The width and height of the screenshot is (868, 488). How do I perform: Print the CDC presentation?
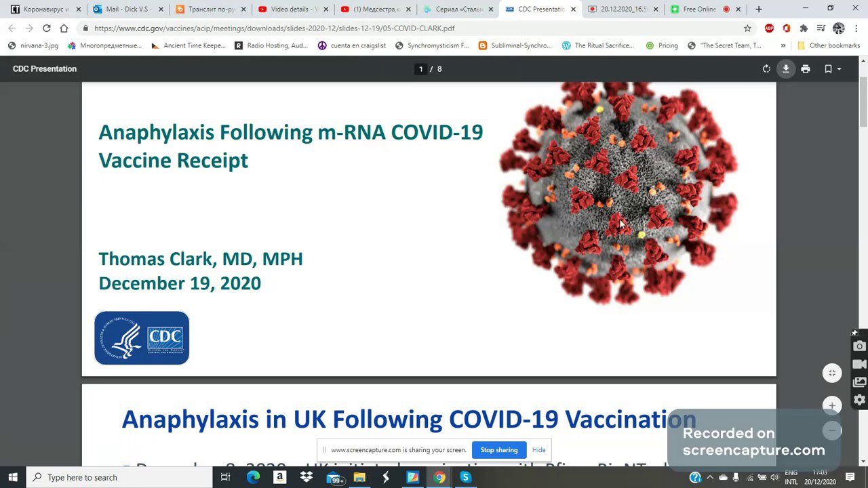(806, 69)
